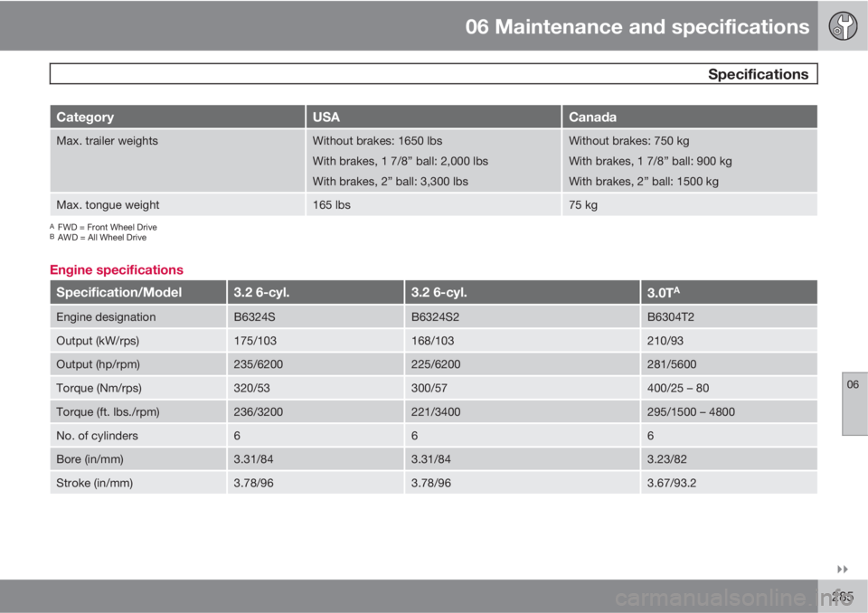This screenshot has height=613, width=868.
Task: Click the '165 lbs' value
Action: tap(331, 205)
